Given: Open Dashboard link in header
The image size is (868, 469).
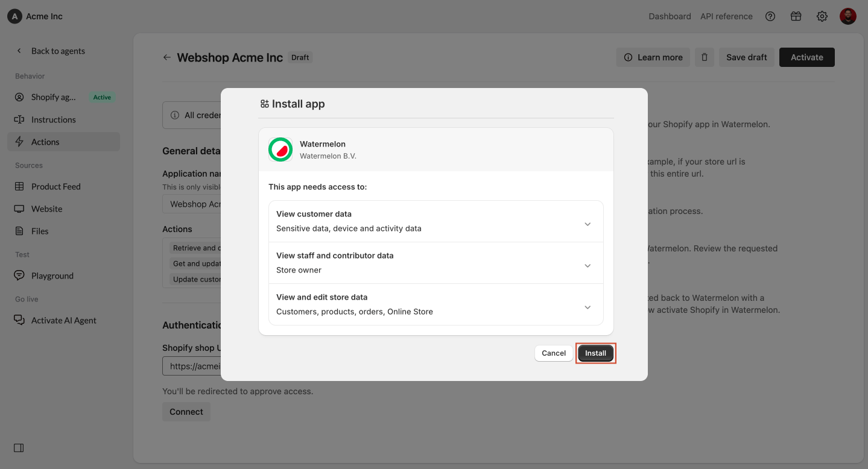Looking at the screenshot, I should [x=670, y=16].
